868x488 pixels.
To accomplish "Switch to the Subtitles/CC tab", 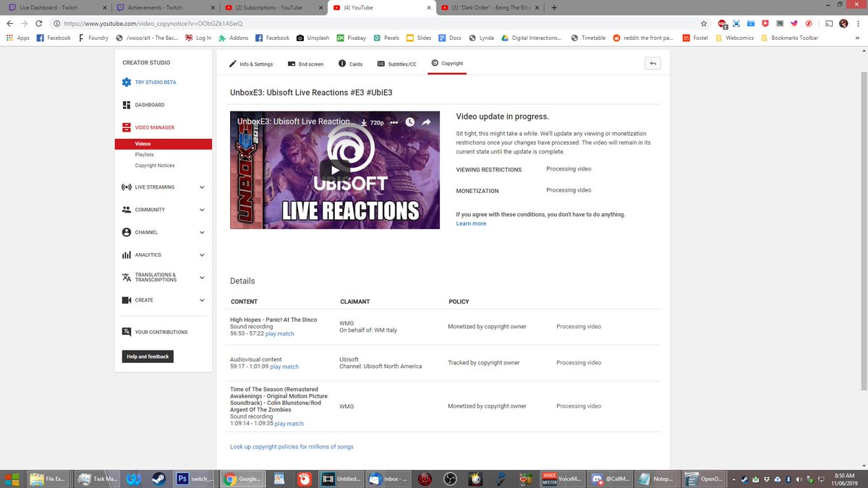I will tap(396, 64).
